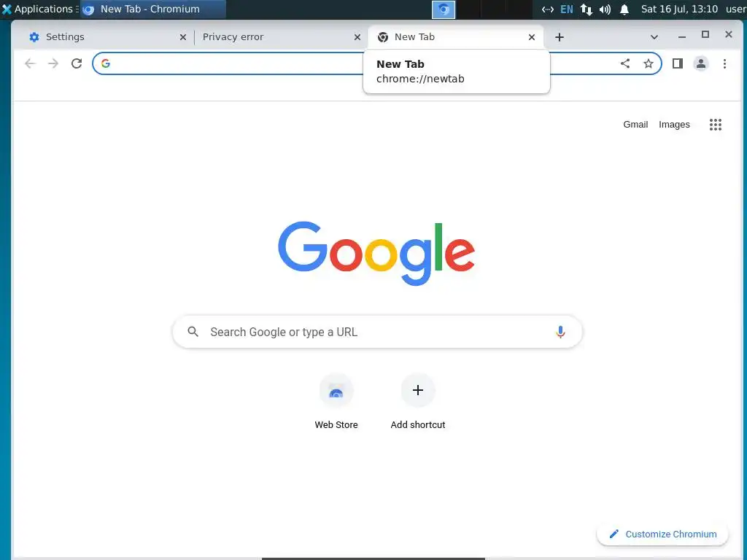The height and width of the screenshot is (560, 747).
Task: Open the volume control in system tray
Action: coord(605,9)
